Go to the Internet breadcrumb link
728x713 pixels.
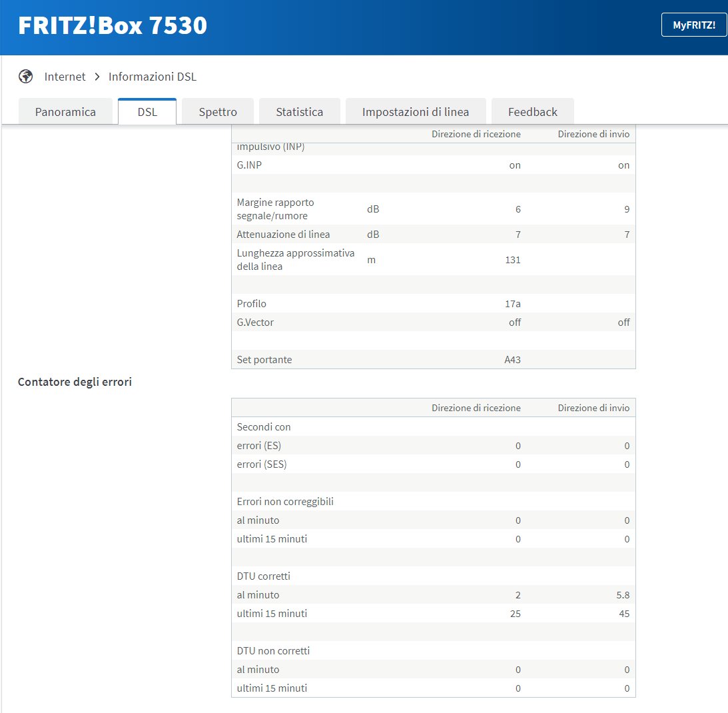[x=65, y=77]
